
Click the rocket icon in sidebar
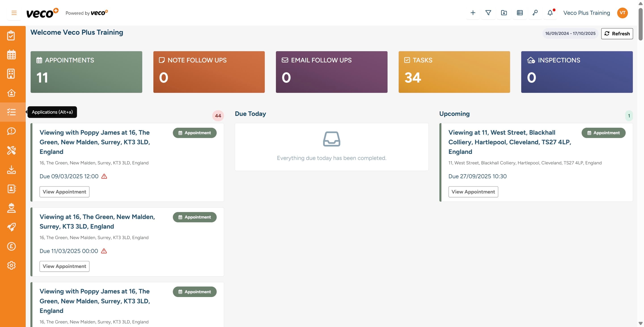[x=11, y=227]
